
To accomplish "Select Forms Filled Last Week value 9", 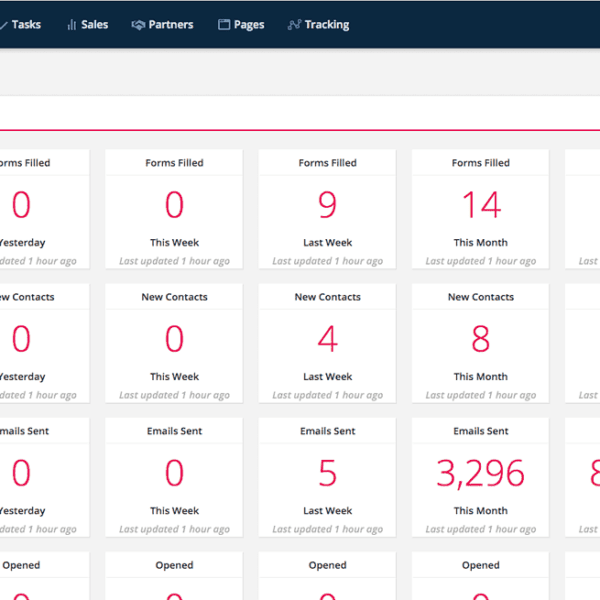I will (328, 205).
